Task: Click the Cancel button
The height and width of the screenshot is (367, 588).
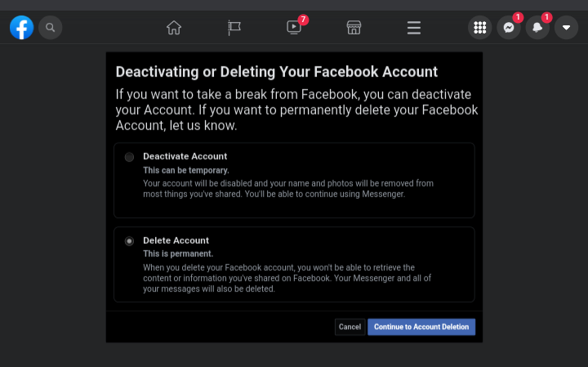Action: [x=350, y=327]
